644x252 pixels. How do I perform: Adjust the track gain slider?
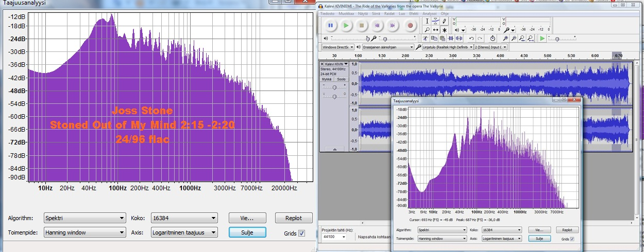[x=334, y=87]
